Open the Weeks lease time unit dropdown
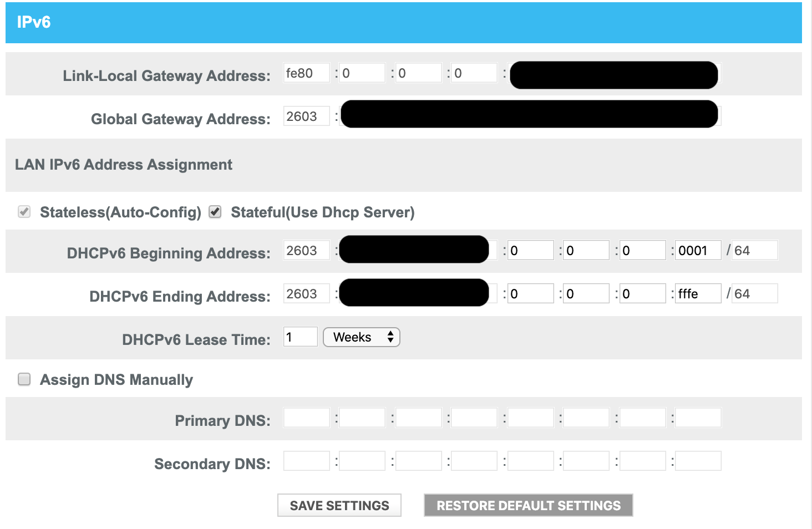The width and height of the screenshot is (812, 529). pyautogui.click(x=361, y=337)
